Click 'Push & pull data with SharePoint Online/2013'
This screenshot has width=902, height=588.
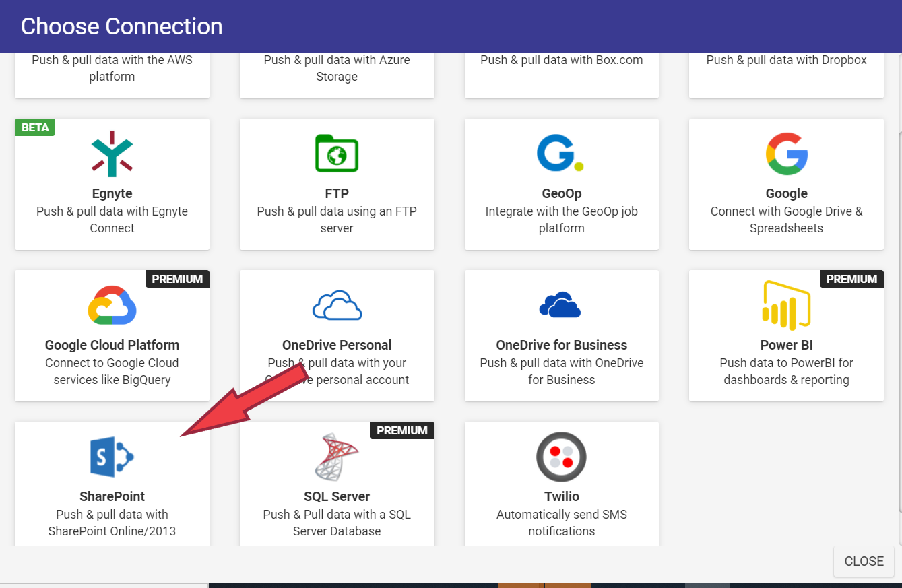click(112, 523)
